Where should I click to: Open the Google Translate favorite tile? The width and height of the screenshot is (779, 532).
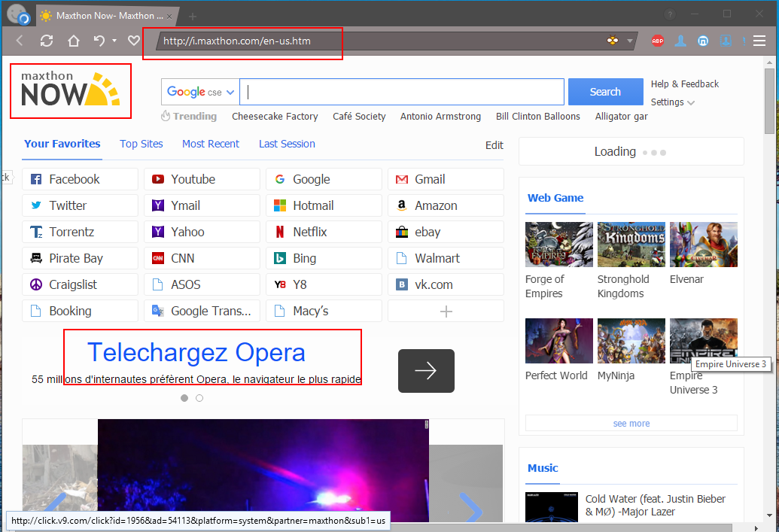click(202, 311)
